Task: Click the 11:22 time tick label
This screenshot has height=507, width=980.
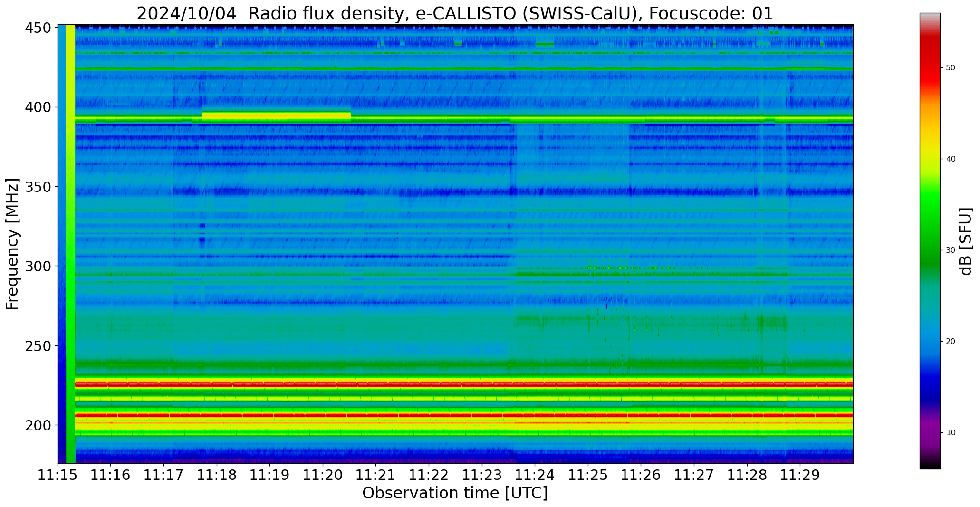Action: [x=429, y=475]
